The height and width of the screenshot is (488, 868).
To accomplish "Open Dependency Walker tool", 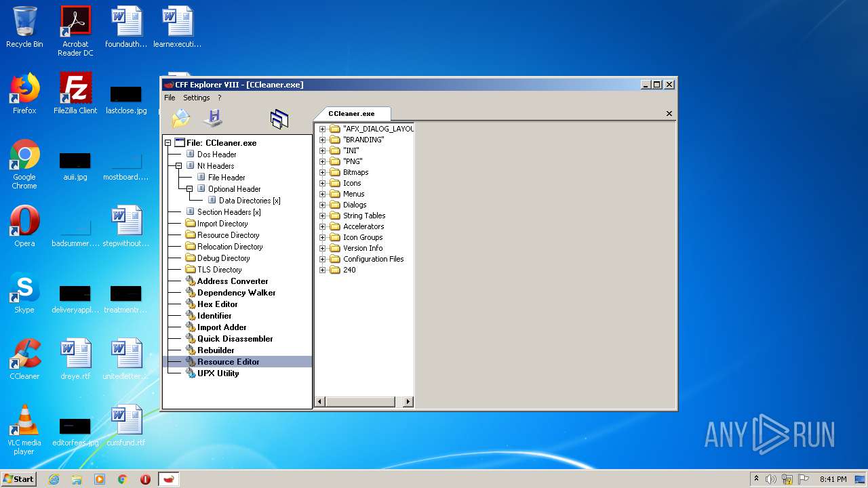I will (236, 293).
